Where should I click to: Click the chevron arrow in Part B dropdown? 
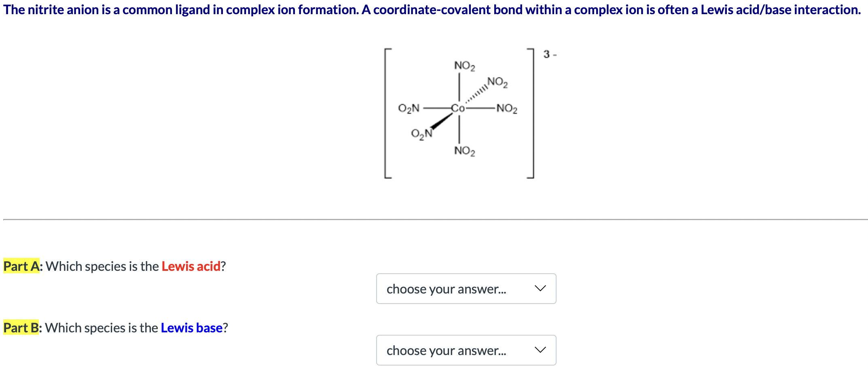[540, 350]
